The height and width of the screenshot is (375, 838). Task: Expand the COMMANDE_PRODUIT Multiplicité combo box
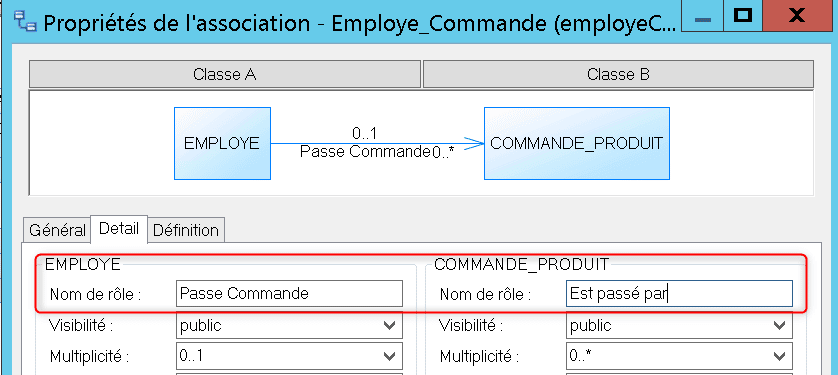pyautogui.click(x=679, y=356)
